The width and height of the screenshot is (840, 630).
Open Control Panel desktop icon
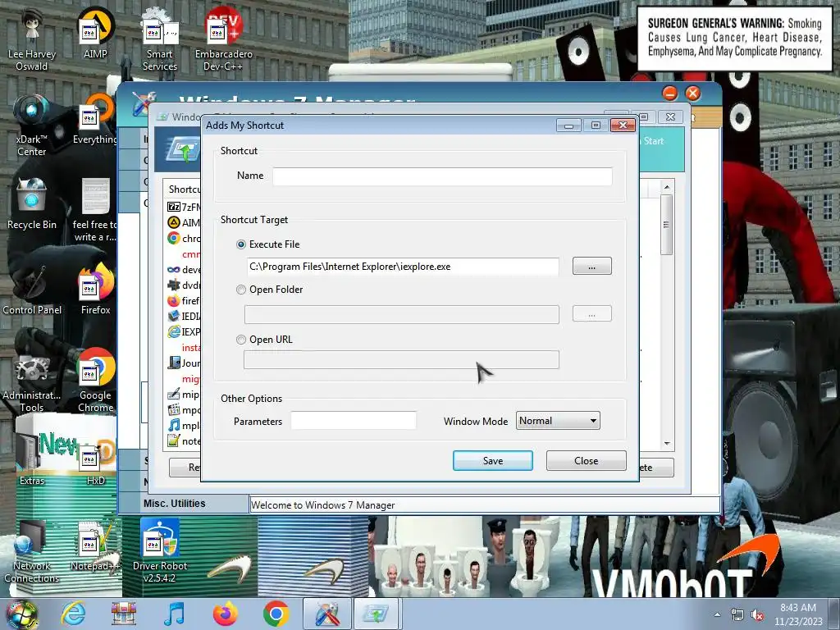coord(32,290)
